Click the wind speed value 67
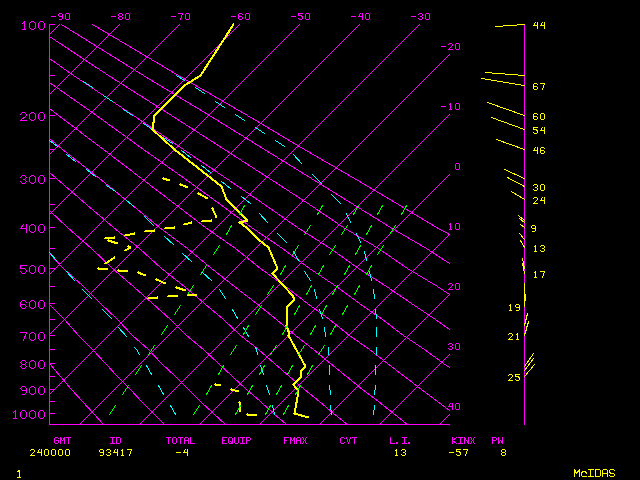 click(538, 87)
